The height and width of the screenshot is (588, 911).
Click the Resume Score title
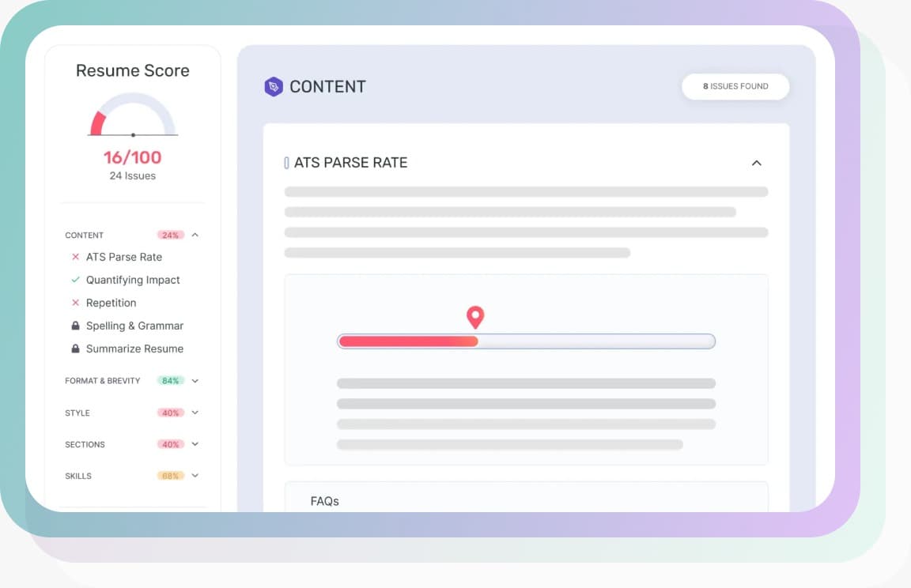[133, 70]
